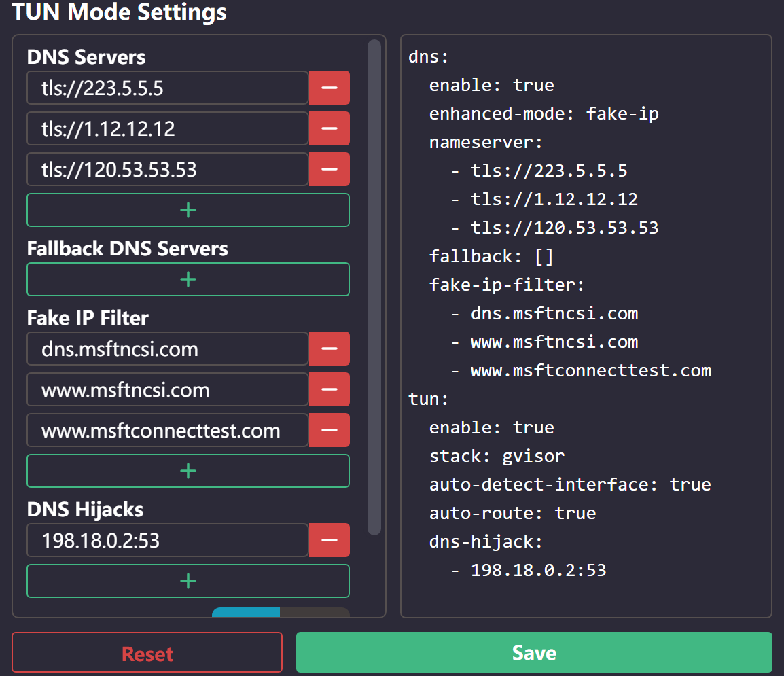Screen dimensions: 784x676
Task: Delete dns.msftncsi.com fake IP filter
Action: coord(329,349)
